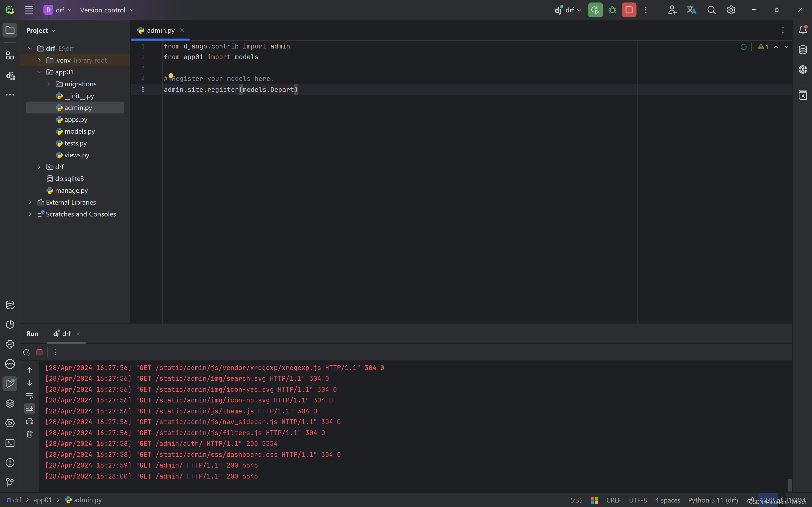Click the Rerun button in Run panel

coord(26,352)
